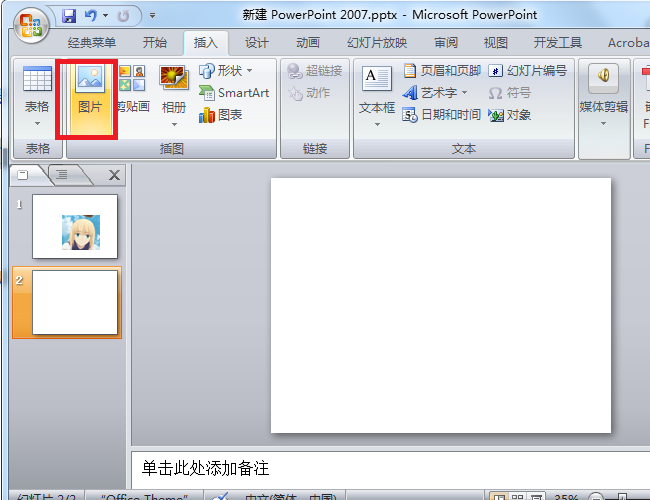The height and width of the screenshot is (500, 650).
Task: Expand the 文本框 dropdown arrow
Action: point(377,124)
